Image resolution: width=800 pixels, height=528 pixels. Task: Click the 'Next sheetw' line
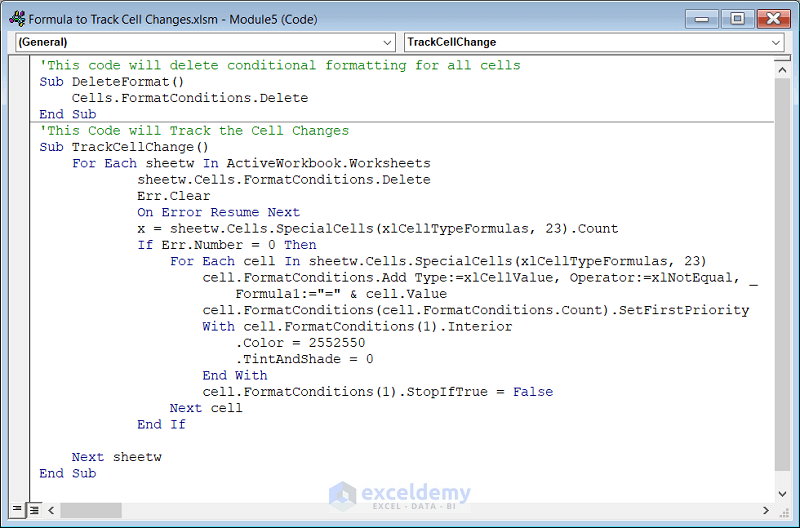pyautogui.click(x=116, y=457)
